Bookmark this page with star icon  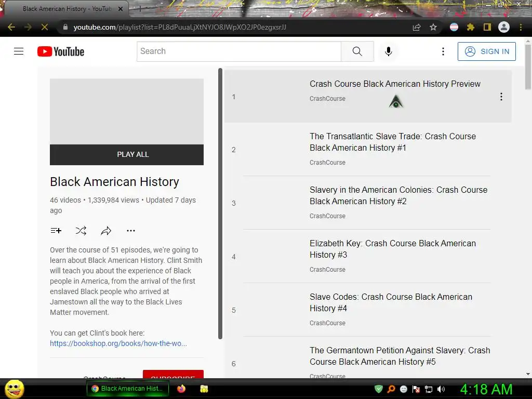(433, 27)
